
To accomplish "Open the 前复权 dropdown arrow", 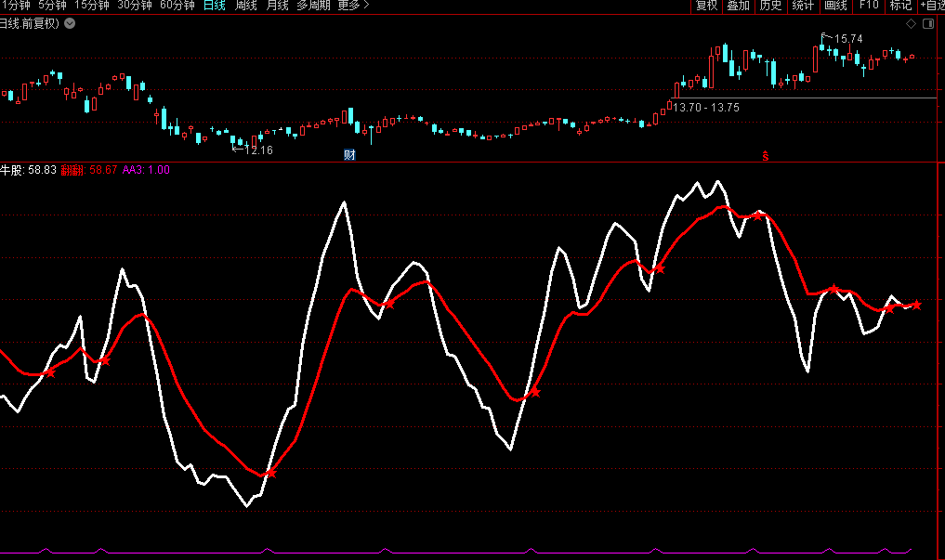I will [x=70, y=24].
